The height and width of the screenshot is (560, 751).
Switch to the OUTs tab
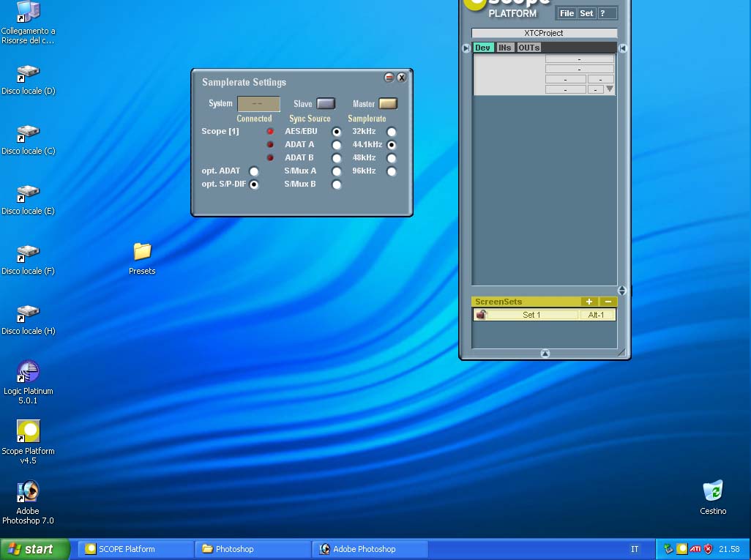528,48
